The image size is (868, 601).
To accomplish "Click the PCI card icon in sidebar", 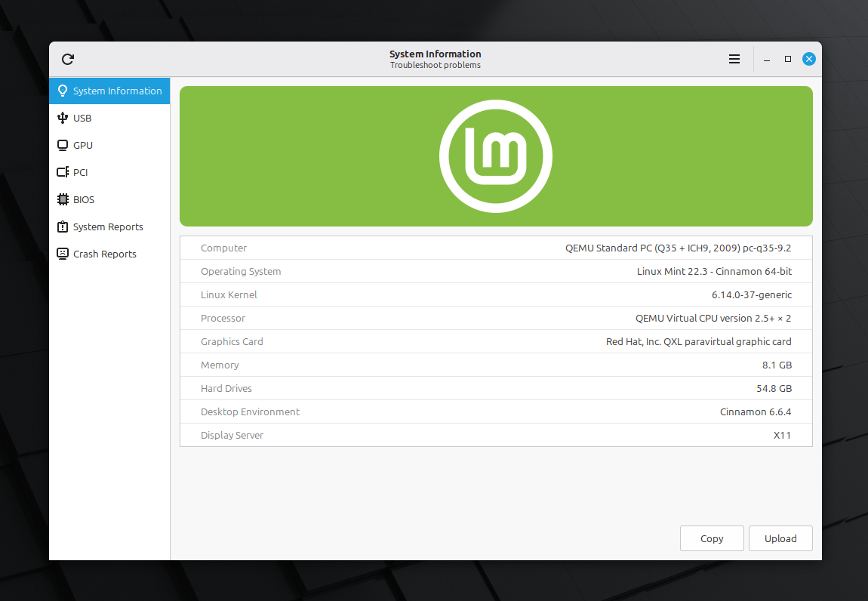I will click(x=62, y=172).
